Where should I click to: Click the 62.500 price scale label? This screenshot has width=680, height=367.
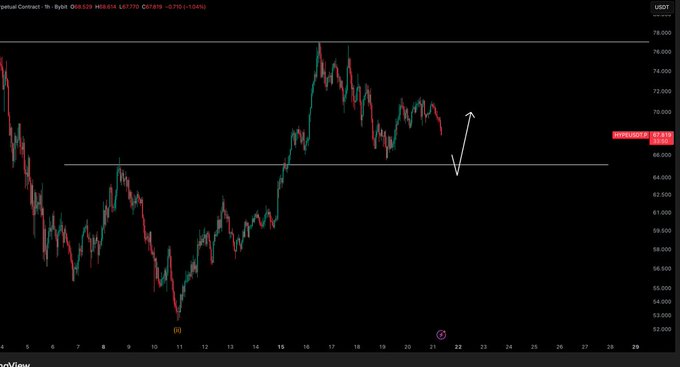coord(662,195)
